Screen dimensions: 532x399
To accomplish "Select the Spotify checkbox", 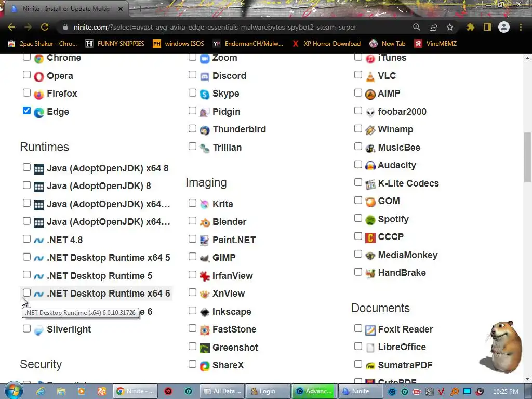I will [x=358, y=218].
